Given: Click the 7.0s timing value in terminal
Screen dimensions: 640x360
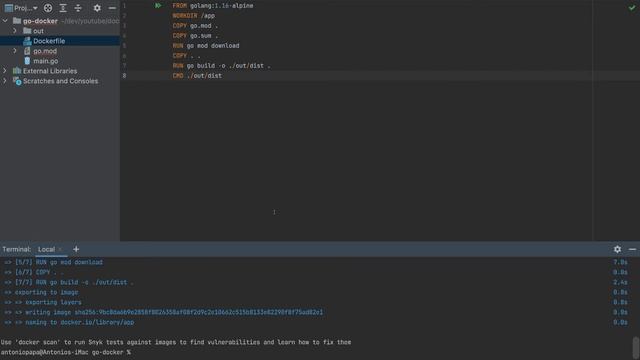Looking at the screenshot, I should 620,262.
